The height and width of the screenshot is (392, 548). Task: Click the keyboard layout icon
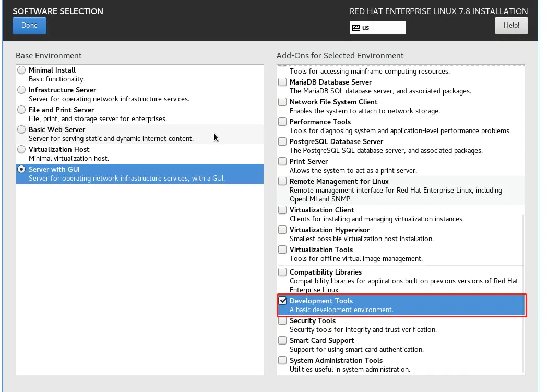pyautogui.click(x=356, y=28)
